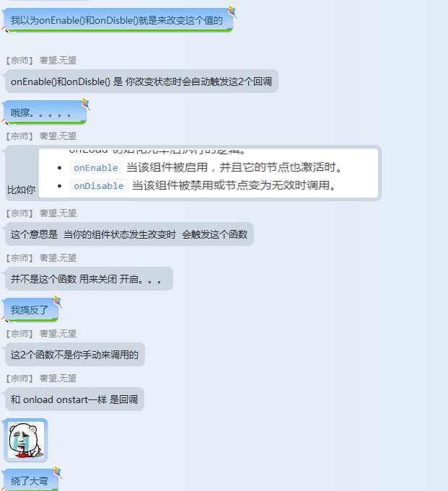448x491 pixels.
Task: Click the top blue message '我以为onEnable()和onDisble()'
Action: click(118, 20)
